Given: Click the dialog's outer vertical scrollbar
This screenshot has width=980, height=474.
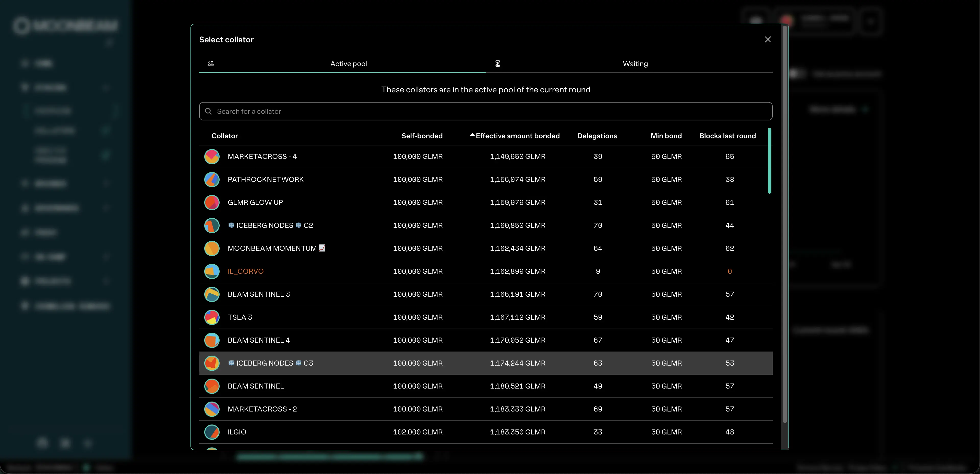Looking at the screenshot, I should [x=784, y=224].
